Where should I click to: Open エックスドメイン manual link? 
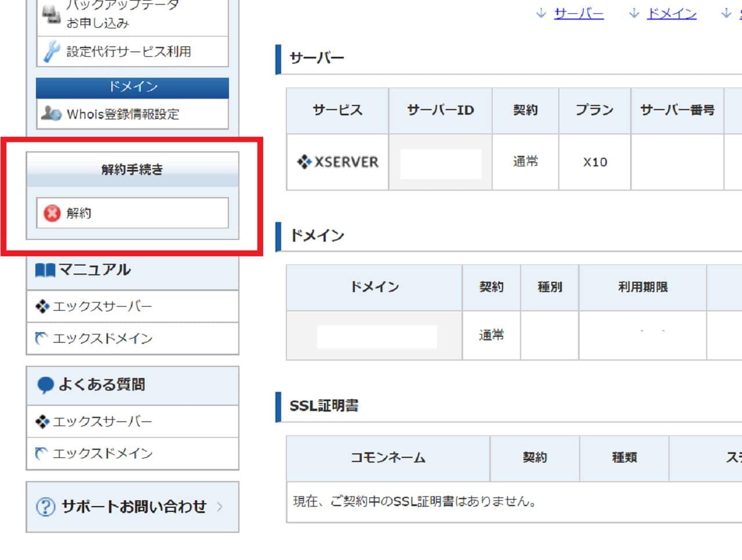pyautogui.click(x=102, y=339)
